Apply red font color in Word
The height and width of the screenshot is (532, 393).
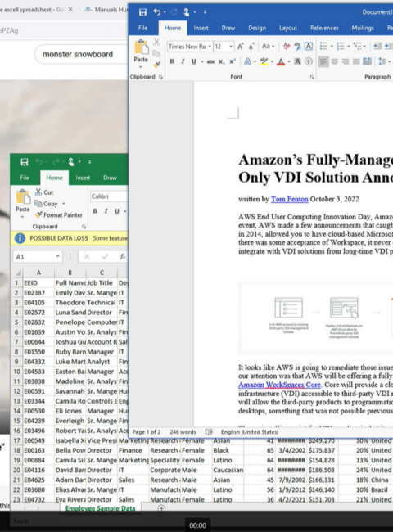[281, 61]
